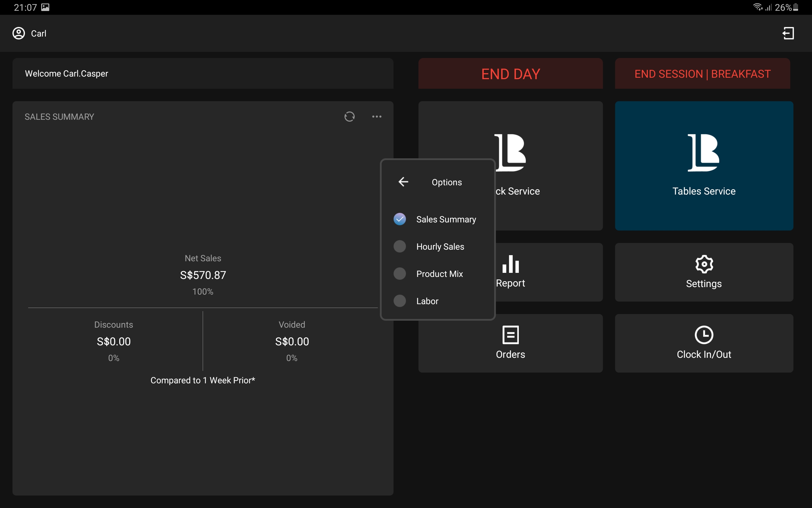Screen dimensions: 812x508
Task: Select the Labor radio option
Action: click(x=400, y=301)
